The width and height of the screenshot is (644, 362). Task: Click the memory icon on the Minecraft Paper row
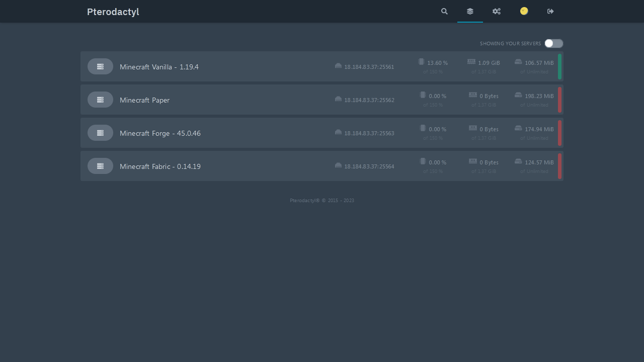coord(472,95)
